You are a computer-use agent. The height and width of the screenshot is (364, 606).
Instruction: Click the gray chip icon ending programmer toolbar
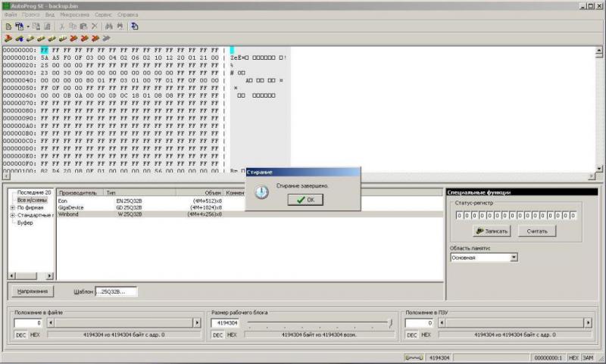tap(106, 38)
